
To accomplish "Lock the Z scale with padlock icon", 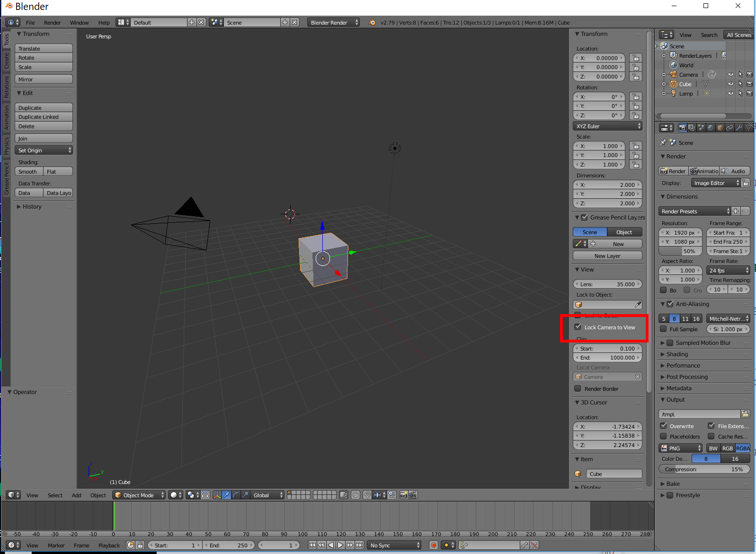I will 636,165.
